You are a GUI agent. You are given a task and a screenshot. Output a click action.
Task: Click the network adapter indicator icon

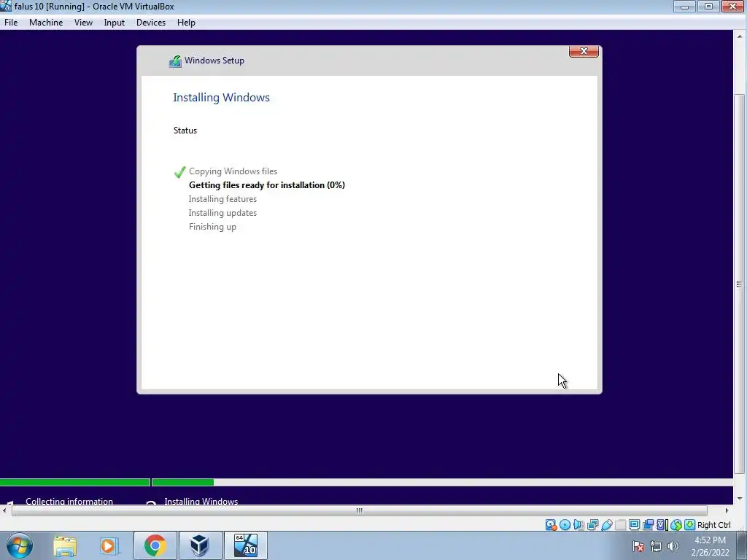pos(592,525)
